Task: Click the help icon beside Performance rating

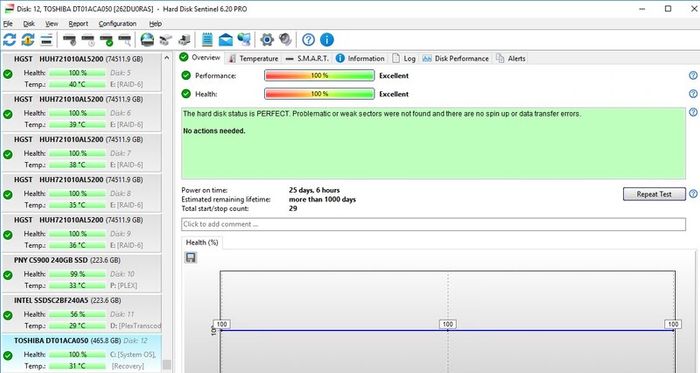Action: 693,75
